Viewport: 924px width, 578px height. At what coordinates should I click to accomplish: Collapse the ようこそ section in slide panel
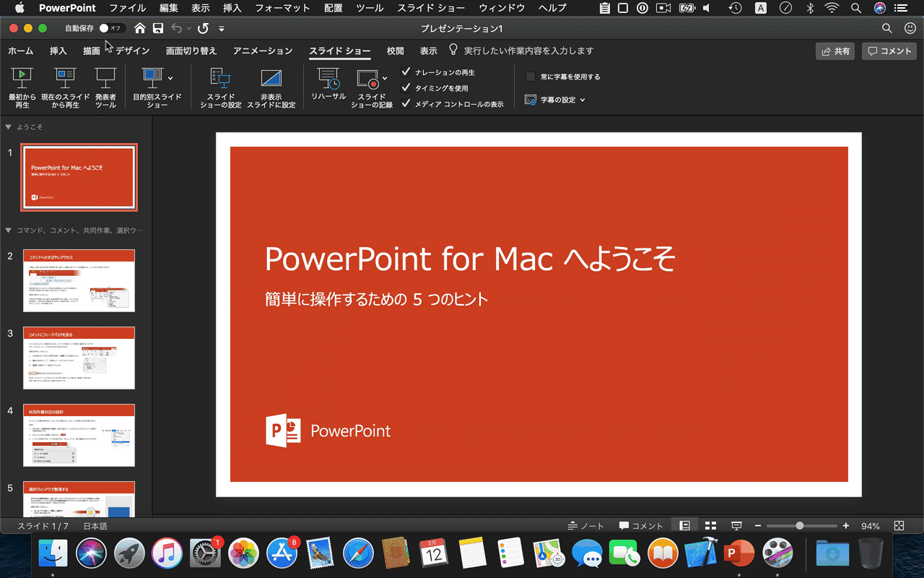click(9, 126)
